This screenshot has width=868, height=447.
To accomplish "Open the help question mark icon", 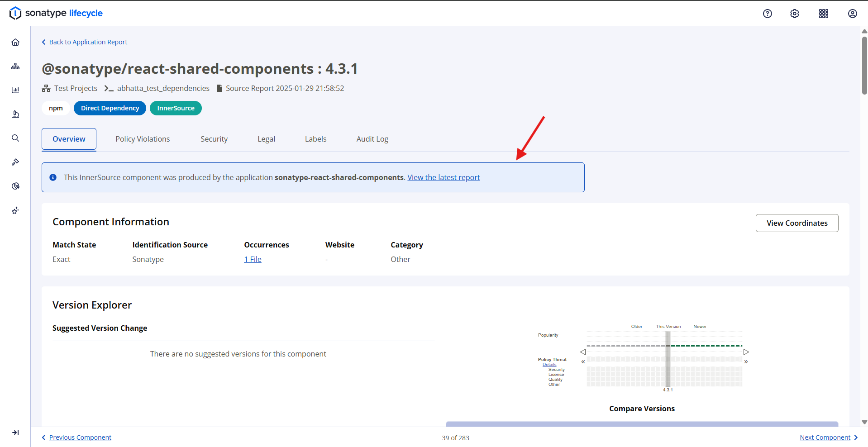I will point(768,14).
